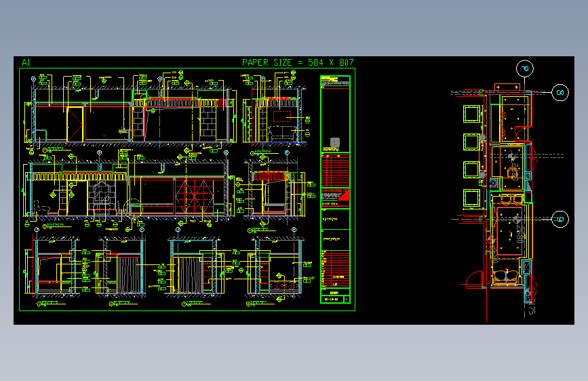
Task: Select the rotated "175" dimension text
Action: 532,306
